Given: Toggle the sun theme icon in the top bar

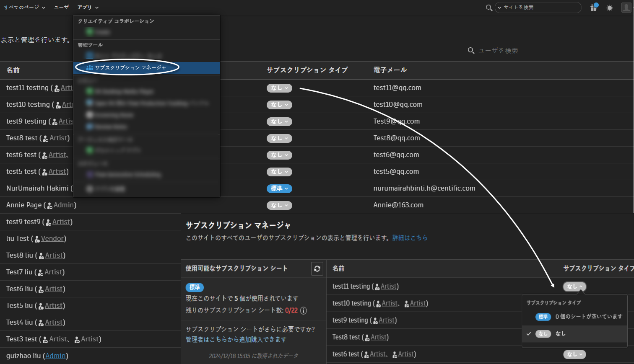Looking at the screenshot, I should 610,8.
